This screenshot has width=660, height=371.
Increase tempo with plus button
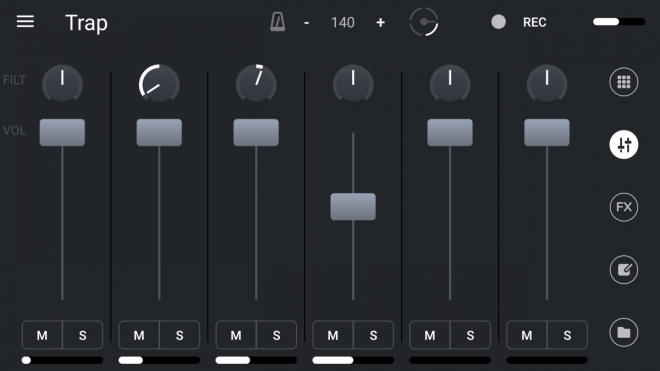pyautogui.click(x=381, y=22)
